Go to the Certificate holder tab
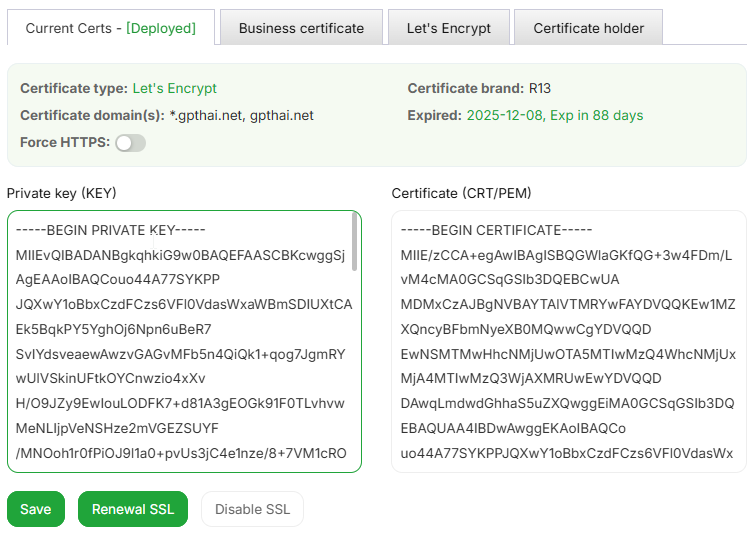 (x=588, y=28)
